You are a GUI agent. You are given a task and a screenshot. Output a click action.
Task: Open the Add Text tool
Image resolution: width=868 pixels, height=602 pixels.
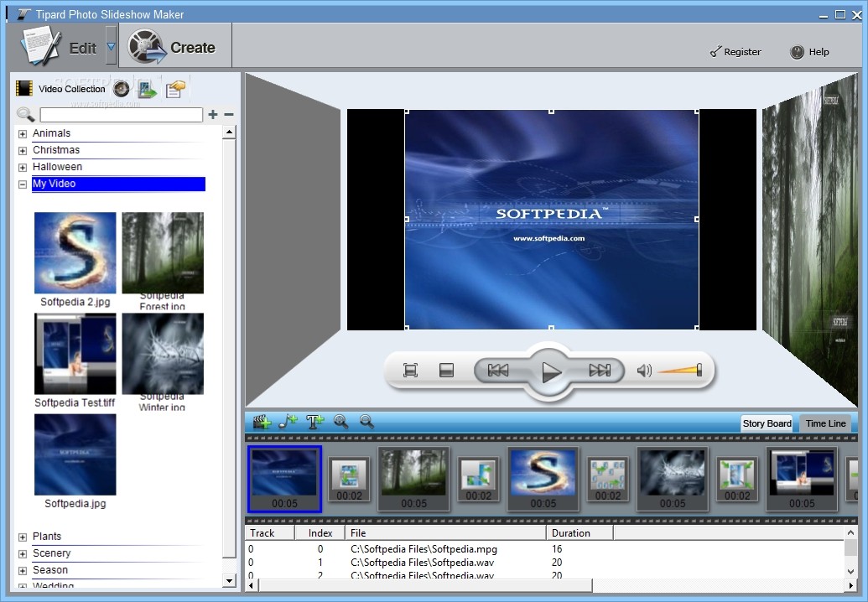[x=314, y=421]
